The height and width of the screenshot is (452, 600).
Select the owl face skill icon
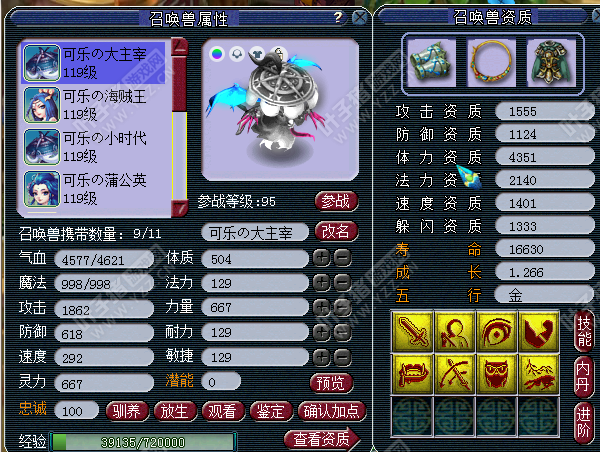coord(496,374)
